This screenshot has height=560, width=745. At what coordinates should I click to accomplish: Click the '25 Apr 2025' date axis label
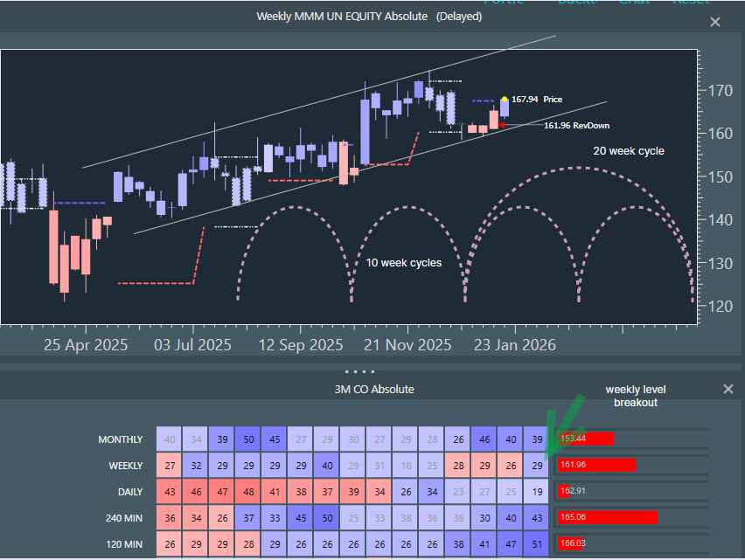click(x=86, y=345)
